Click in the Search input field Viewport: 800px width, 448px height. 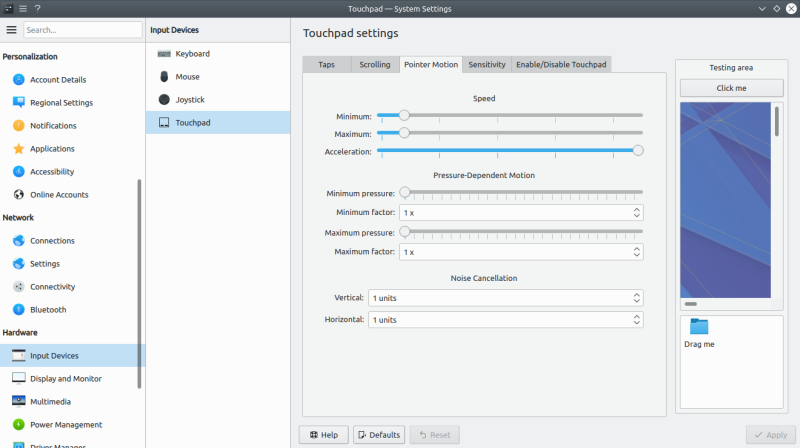[82, 30]
